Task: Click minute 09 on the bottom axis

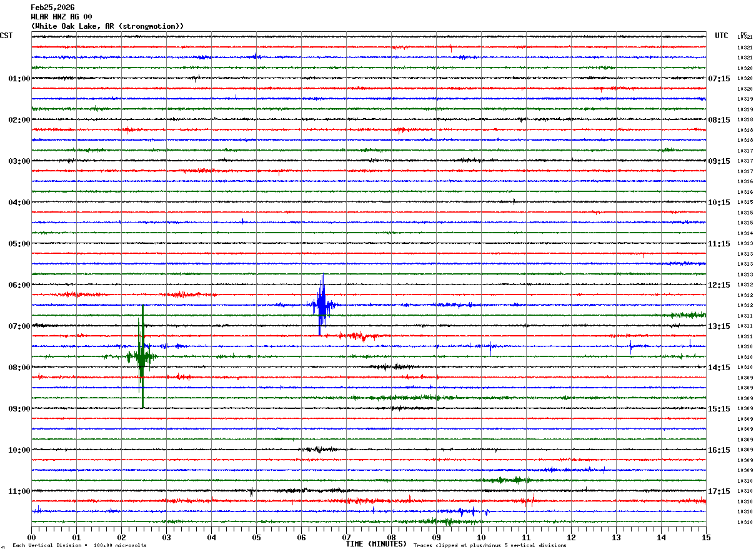Action: tap(436, 537)
